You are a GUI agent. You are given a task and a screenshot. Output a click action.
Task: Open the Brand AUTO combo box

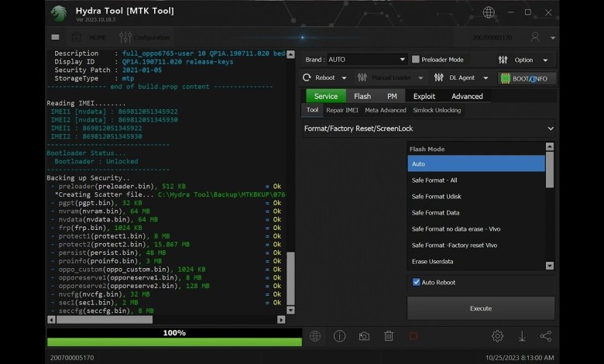pyautogui.click(x=367, y=60)
